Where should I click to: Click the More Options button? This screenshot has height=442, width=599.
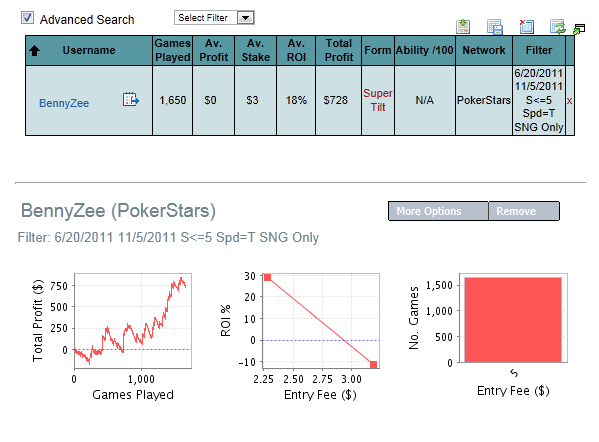click(x=438, y=211)
